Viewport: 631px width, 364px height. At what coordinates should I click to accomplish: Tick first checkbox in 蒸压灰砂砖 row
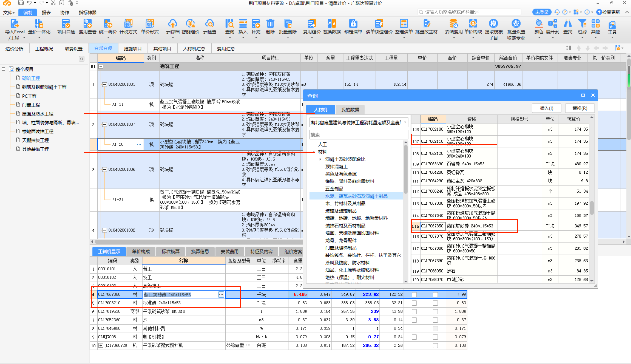pos(414,295)
